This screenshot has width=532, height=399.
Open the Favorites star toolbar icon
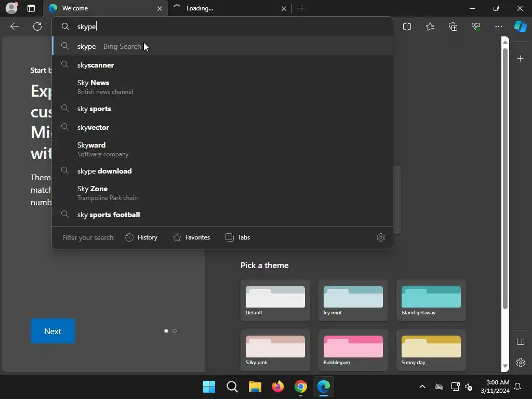click(430, 26)
